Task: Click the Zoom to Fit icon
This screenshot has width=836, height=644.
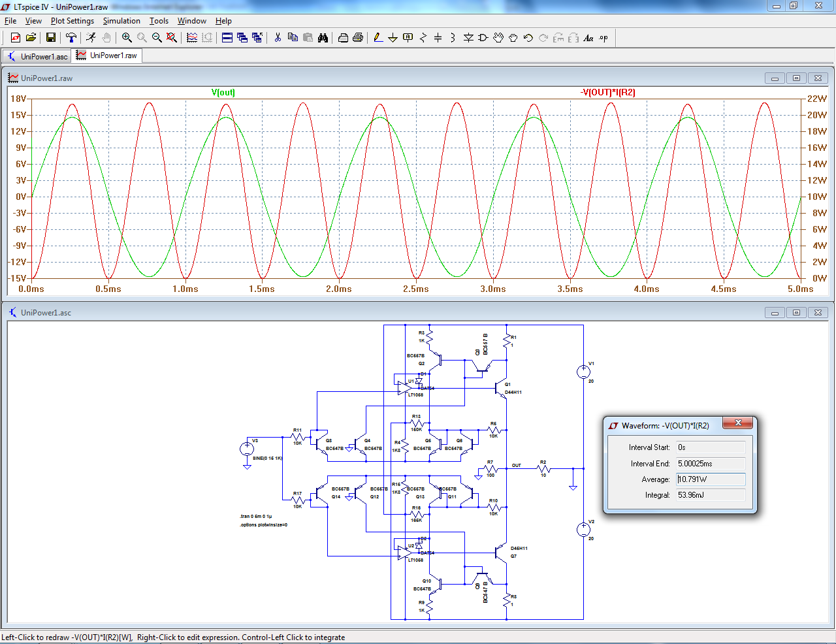Action: point(172,38)
